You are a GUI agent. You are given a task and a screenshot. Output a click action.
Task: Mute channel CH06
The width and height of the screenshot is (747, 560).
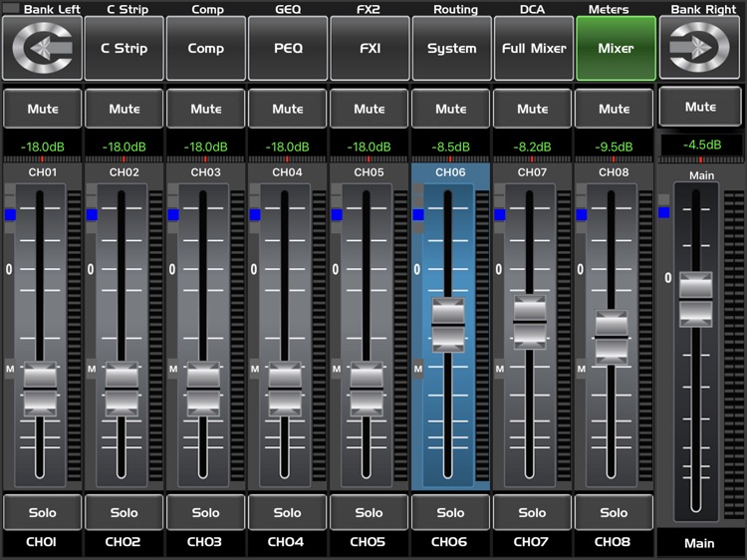pyautogui.click(x=450, y=109)
